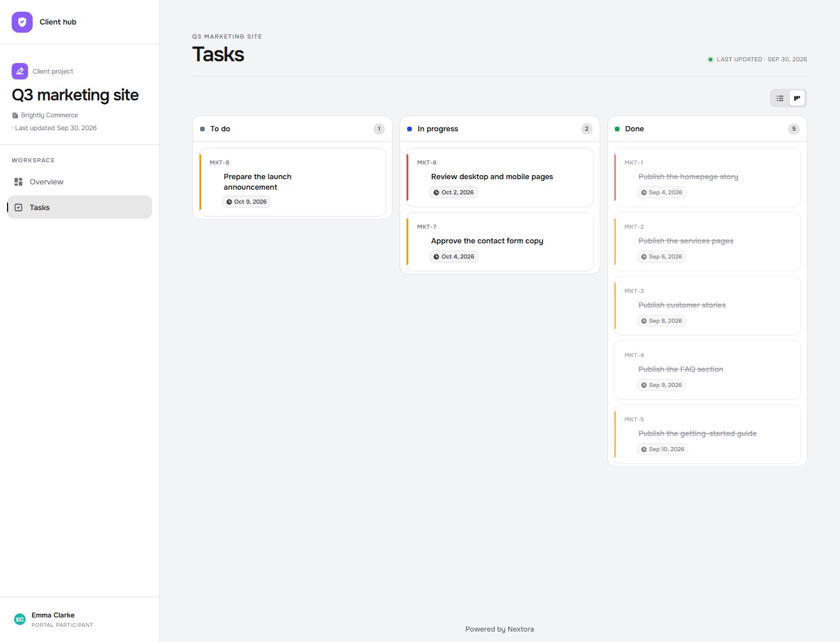Switch to list view

point(780,98)
